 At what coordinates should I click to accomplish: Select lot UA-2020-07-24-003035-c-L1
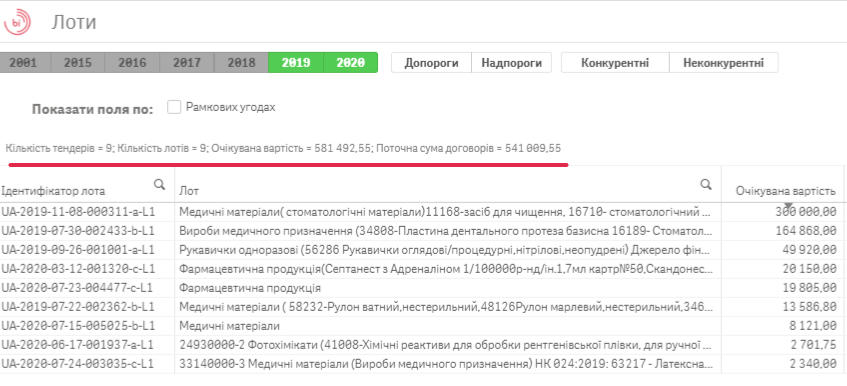[78, 363]
